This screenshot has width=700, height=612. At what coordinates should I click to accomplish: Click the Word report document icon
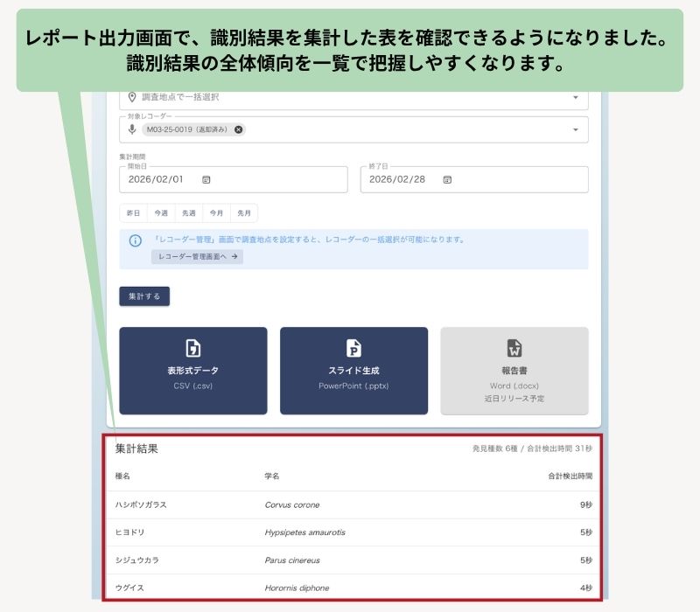[514, 348]
